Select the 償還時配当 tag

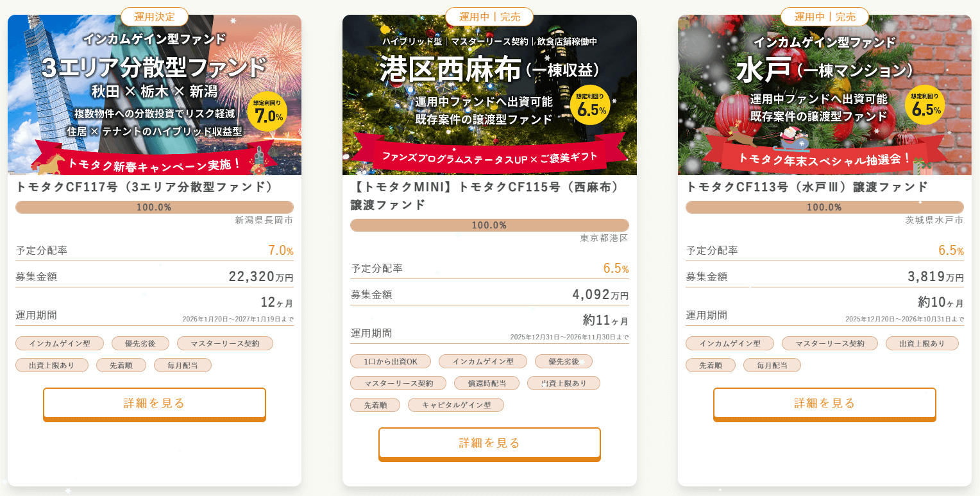[x=487, y=383]
